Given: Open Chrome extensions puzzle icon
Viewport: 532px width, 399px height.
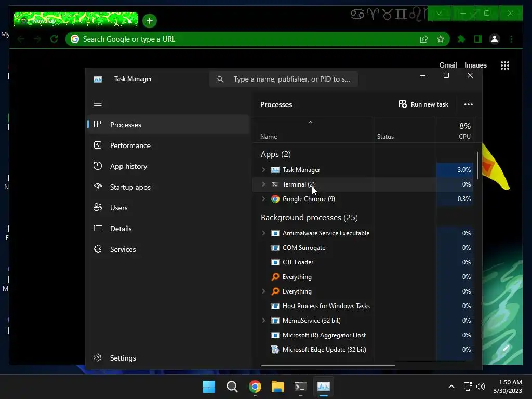Looking at the screenshot, I should click(x=461, y=39).
